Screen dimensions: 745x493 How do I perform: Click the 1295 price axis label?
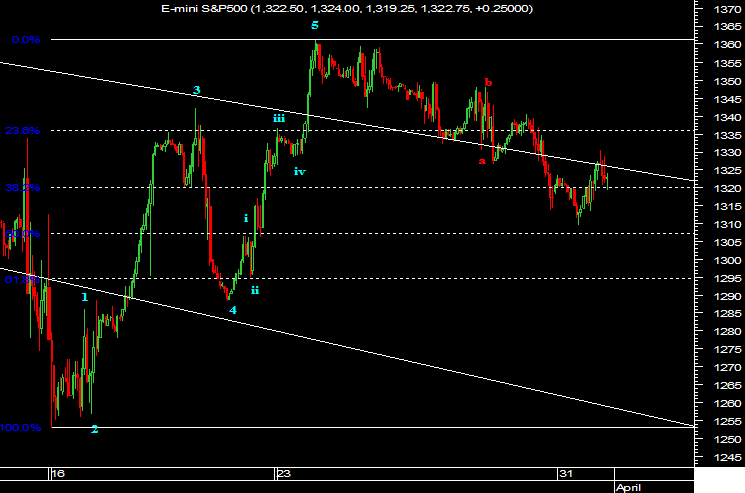click(727, 278)
